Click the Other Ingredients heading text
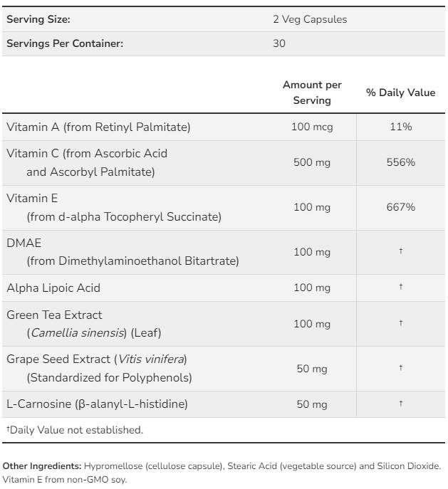 pos(41,466)
